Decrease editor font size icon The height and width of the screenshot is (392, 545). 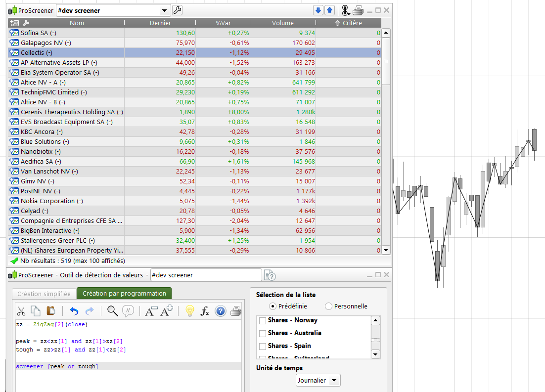point(151,311)
